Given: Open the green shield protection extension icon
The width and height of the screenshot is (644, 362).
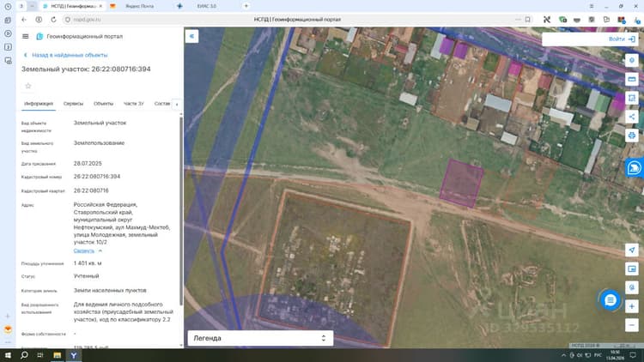Looking at the screenshot, I should tap(562, 19).
